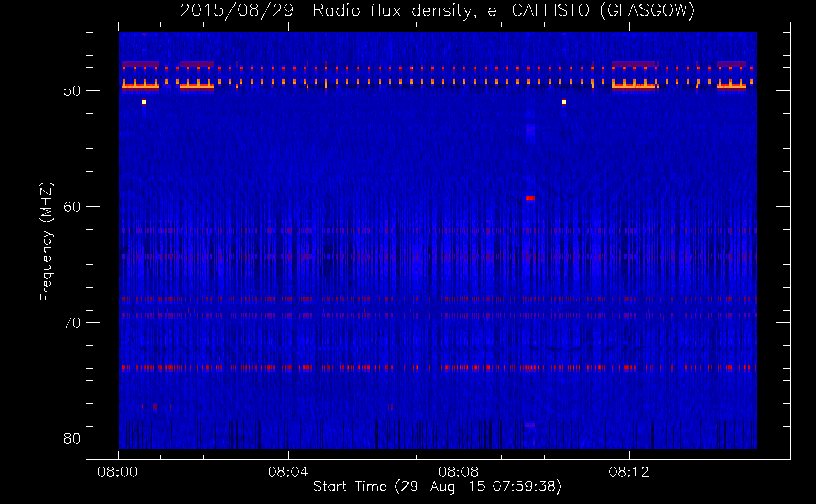This screenshot has width=816, height=504.
Task: Click the '08:12' time tick label
Action: point(629,472)
